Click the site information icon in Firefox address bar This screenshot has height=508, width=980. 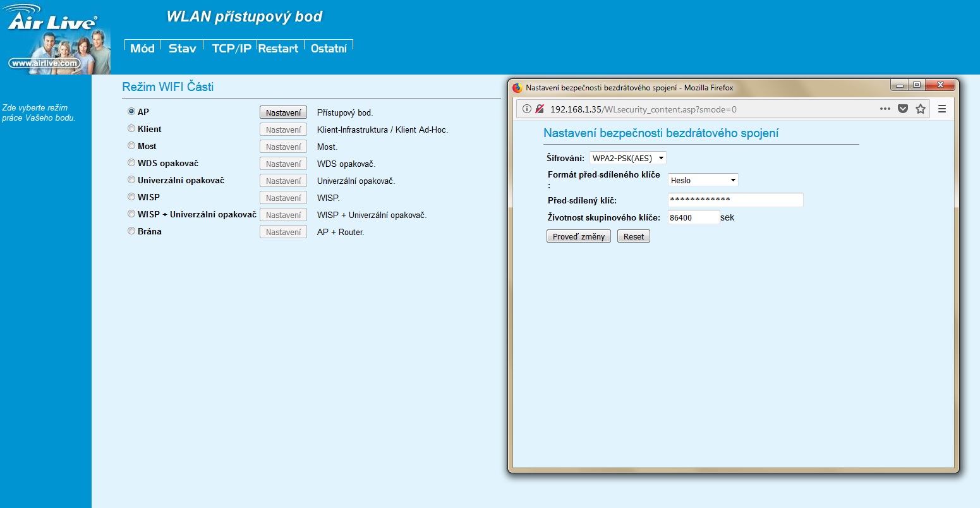point(527,109)
